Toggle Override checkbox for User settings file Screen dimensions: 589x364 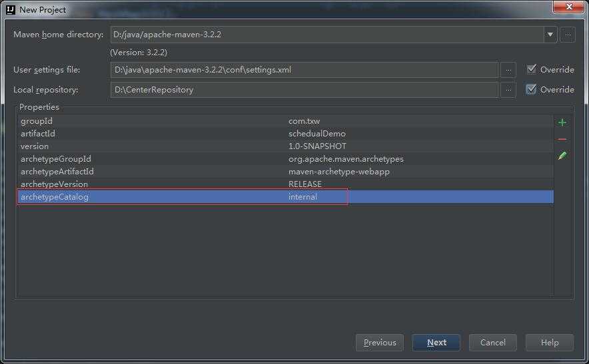(531, 69)
